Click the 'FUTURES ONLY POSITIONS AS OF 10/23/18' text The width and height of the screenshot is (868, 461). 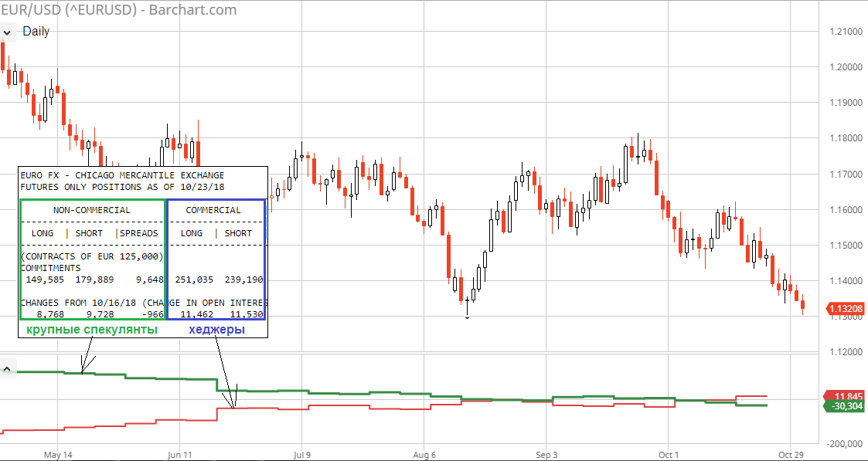pos(122,187)
